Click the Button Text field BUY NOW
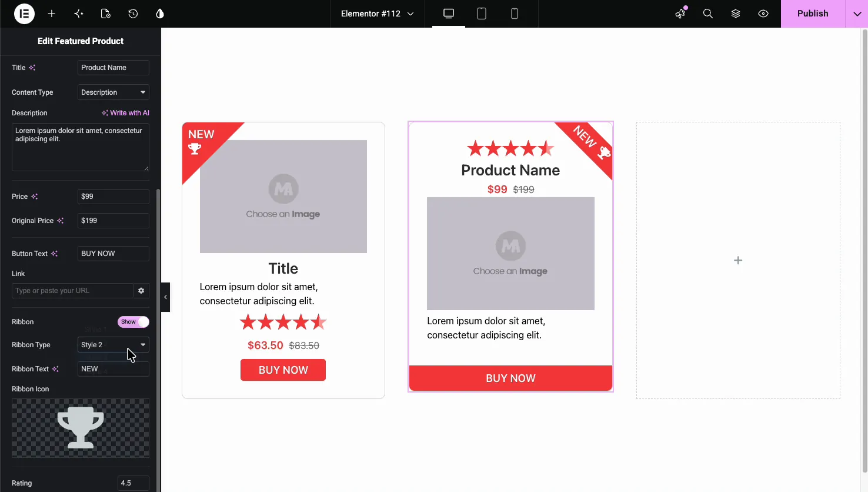 click(x=113, y=254)
